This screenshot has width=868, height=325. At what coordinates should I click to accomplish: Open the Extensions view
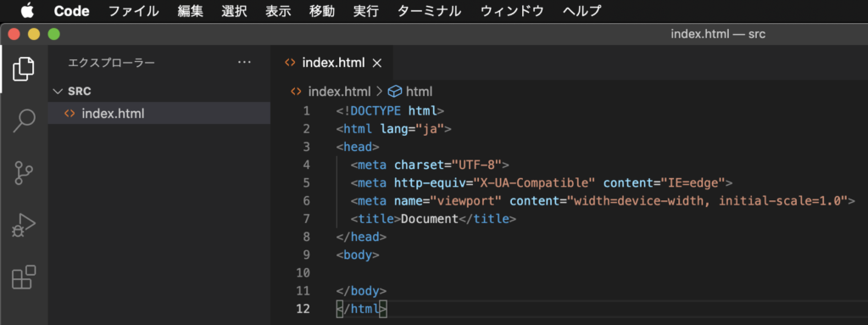click(x=24, y=277)
